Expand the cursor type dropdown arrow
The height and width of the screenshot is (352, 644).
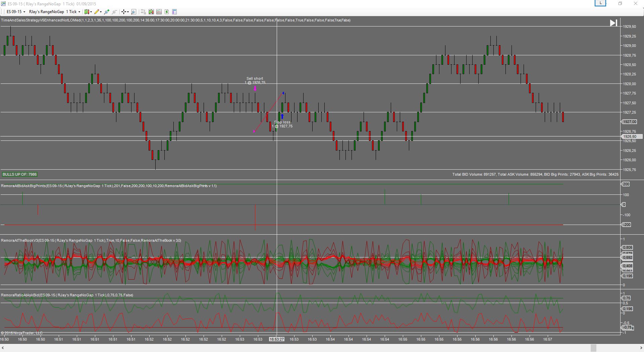coord(128,12)
